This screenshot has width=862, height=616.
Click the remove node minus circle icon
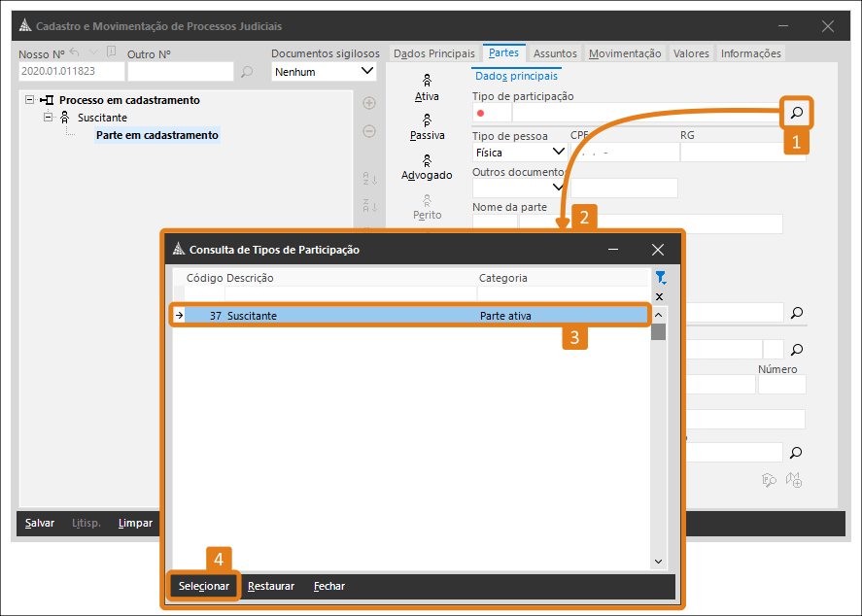point(369,131)
